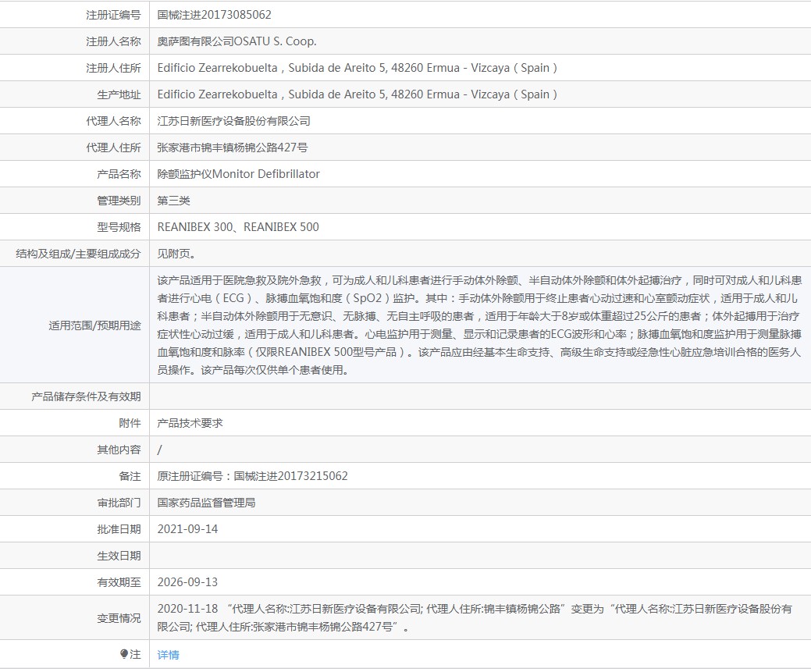Click the 生效日期 row label

pos(119,556)
